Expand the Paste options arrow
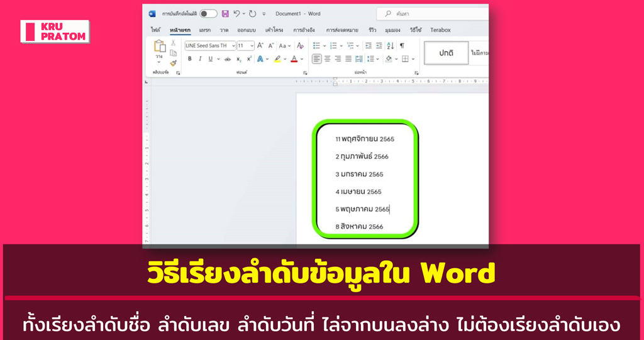 (159, 62)
